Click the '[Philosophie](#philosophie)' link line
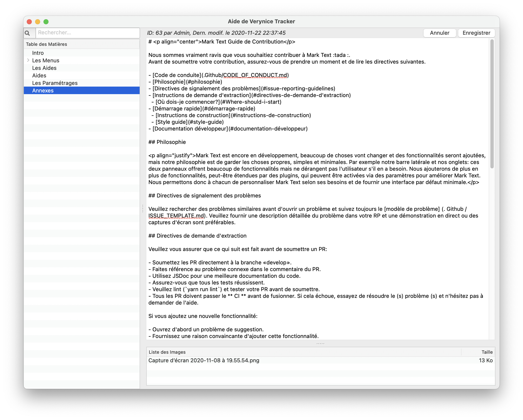The height and width of the screenshot is (420, 523). coord(185,82)
